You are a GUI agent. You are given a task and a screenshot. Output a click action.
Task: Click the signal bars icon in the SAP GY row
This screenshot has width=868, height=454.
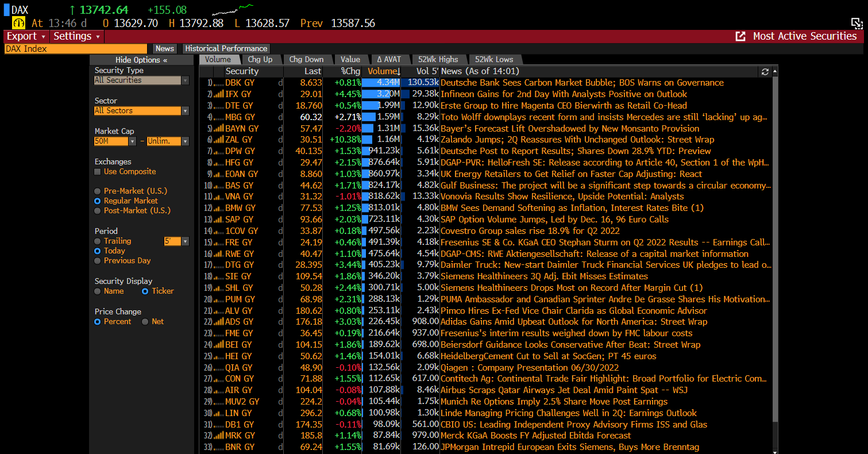218,220
